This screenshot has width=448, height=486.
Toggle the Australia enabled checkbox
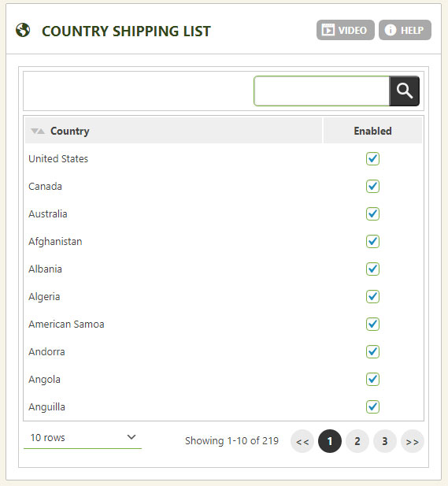coord(372,214)
